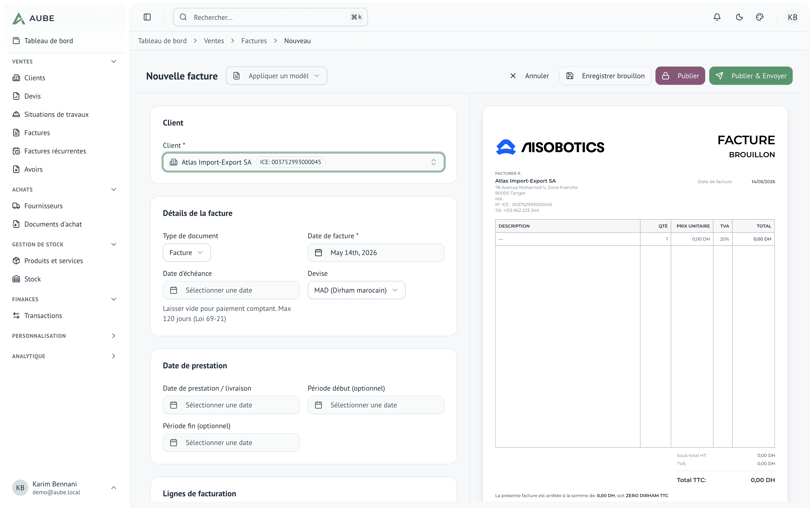Click the calendar icon in Période fin field
This screenshot has height=508, width=812.
pyautogui.click(x=174, y=442)
